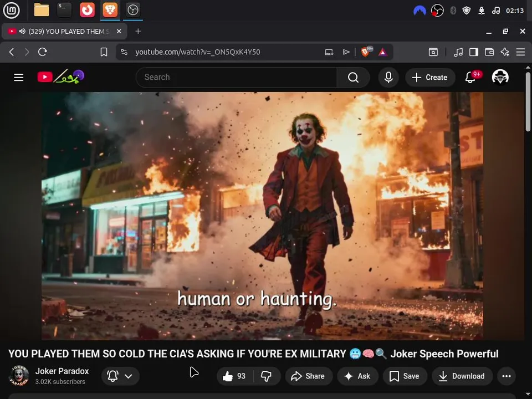
Task: Click the search magnifier button
Action: (353, 78)
